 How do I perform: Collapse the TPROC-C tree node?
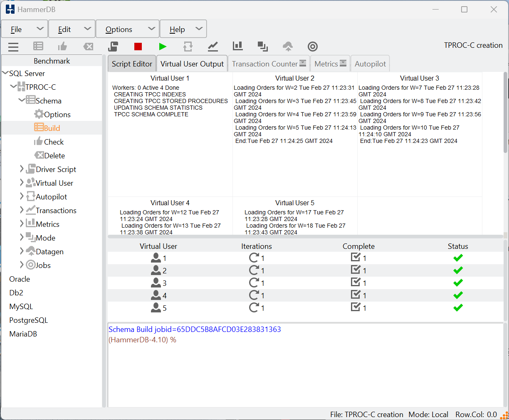(x=14, y=86)
